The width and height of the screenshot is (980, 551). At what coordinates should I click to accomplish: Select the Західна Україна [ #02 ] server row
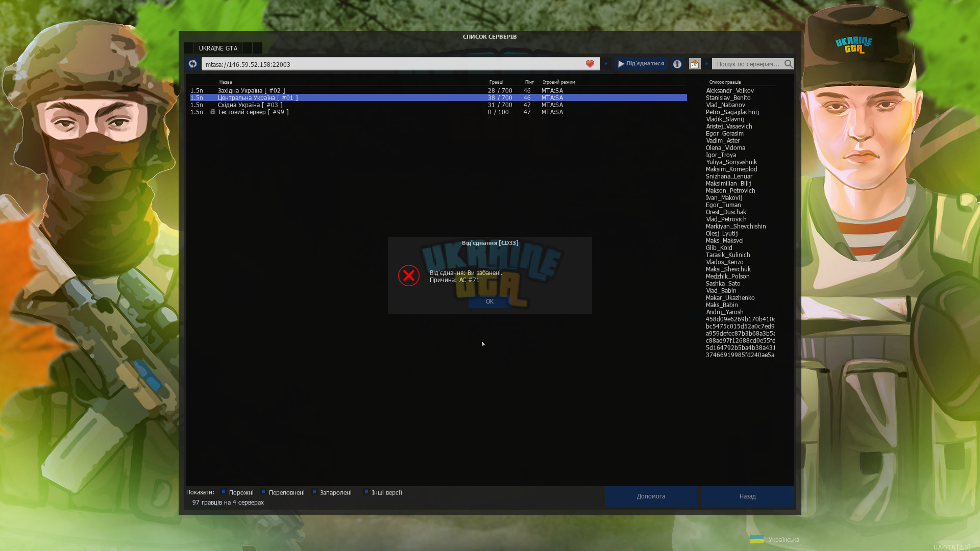pos(438,90)
